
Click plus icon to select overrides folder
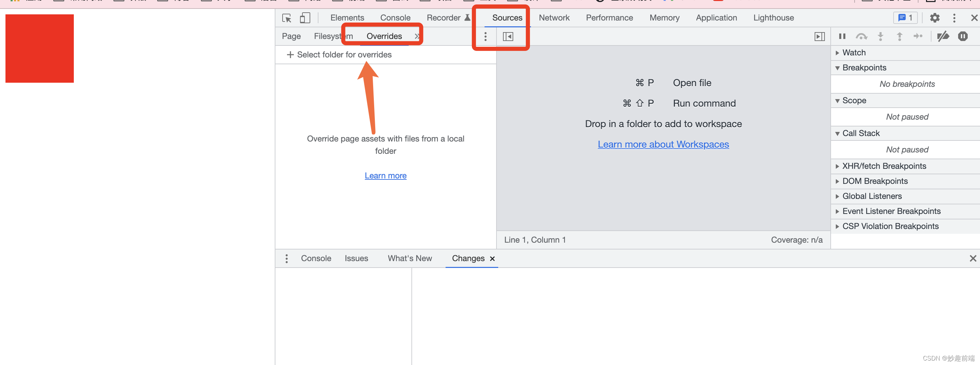coord(290,55)
